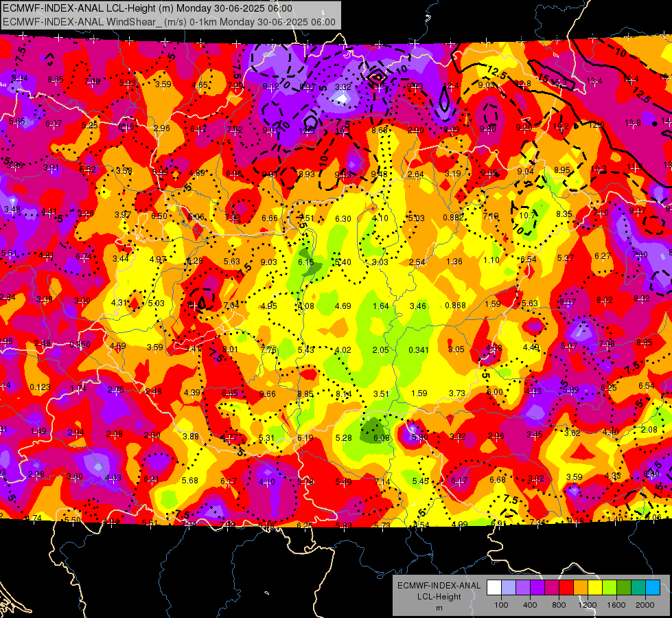Click the teal legend swatch

tap(638, 588)
